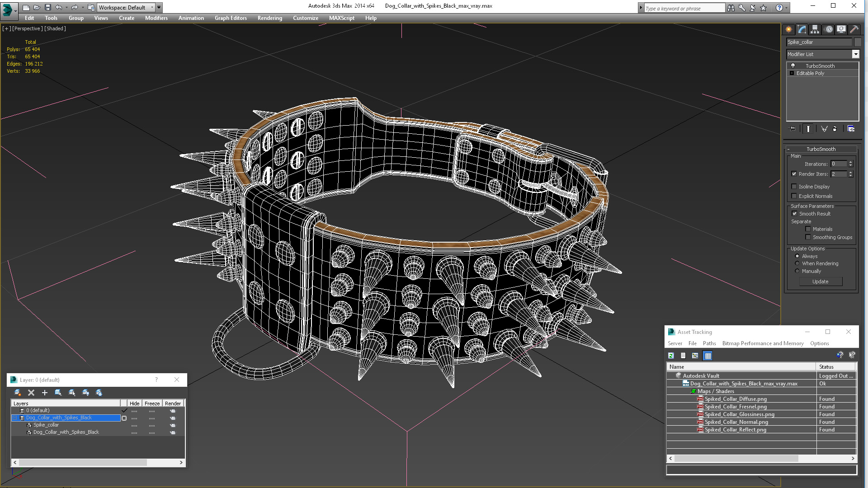Click the Delete layer X icon
Screen dimensions: 868x488
[31, 393]
